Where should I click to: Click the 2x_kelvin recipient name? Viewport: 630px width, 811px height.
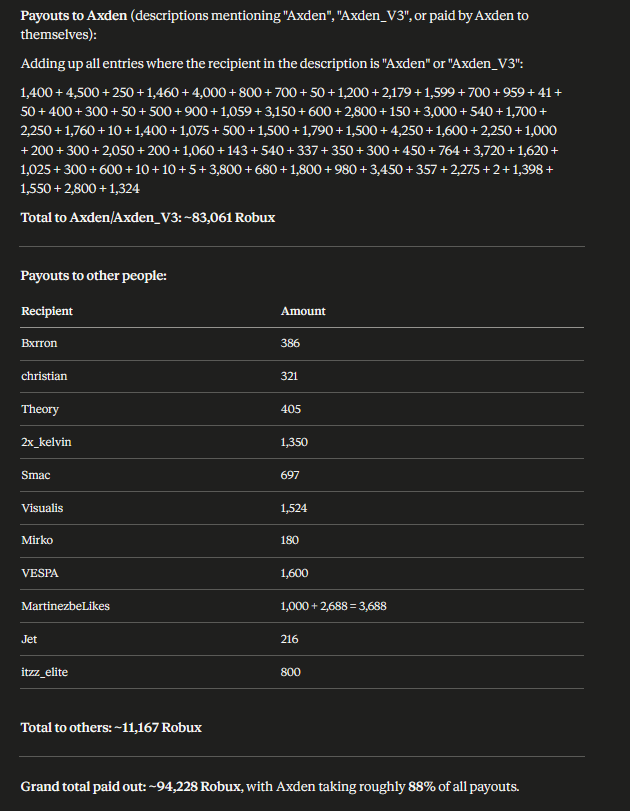[x=46, y=442]
